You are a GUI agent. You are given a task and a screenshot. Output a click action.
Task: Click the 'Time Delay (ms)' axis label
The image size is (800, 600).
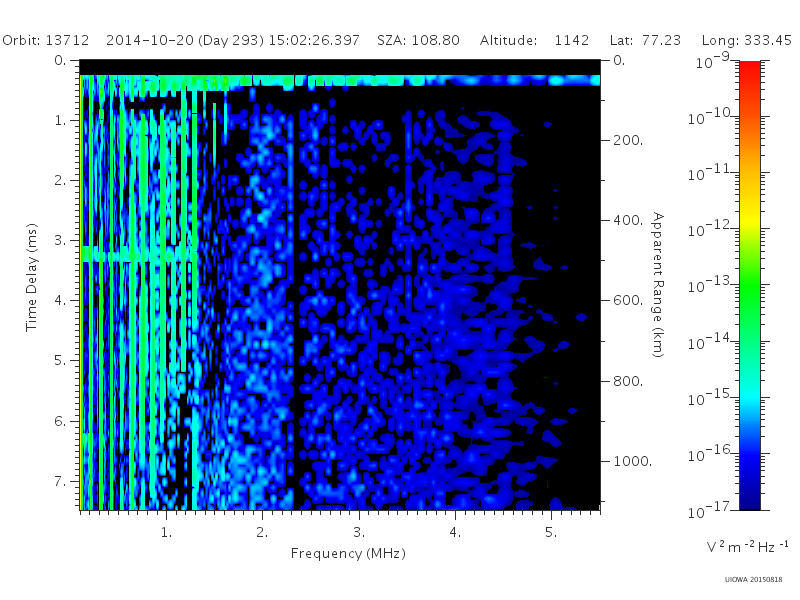click(x=31, y=277)
